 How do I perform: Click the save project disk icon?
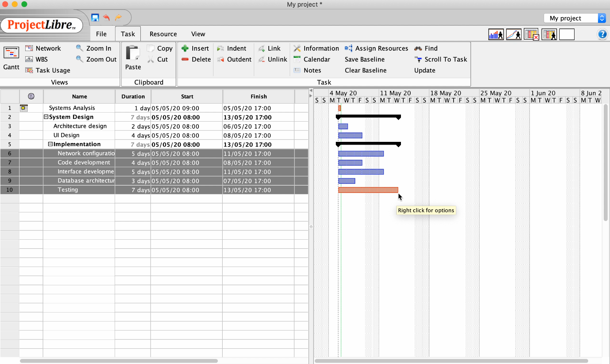(95, 18)
